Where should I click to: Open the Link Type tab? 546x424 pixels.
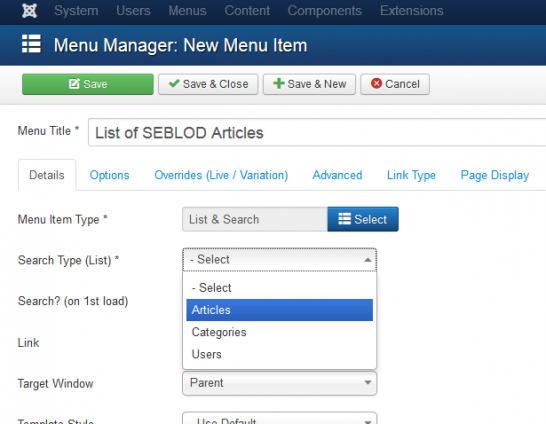tap(411, 175)
